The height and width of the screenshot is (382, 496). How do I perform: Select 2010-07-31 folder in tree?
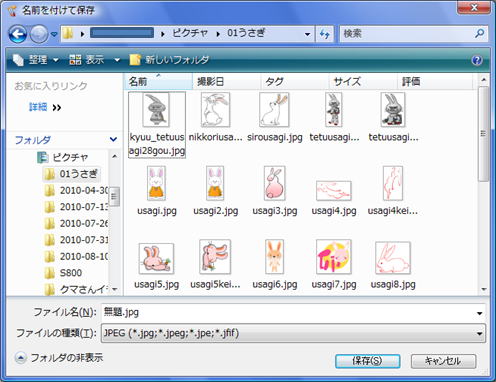tap(77, 240)
